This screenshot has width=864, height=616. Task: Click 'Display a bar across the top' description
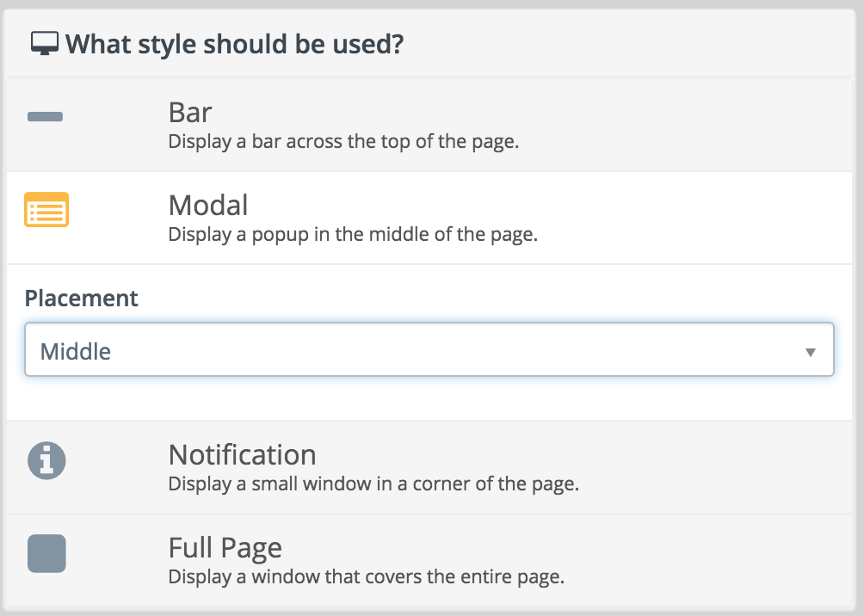[344, 142]
